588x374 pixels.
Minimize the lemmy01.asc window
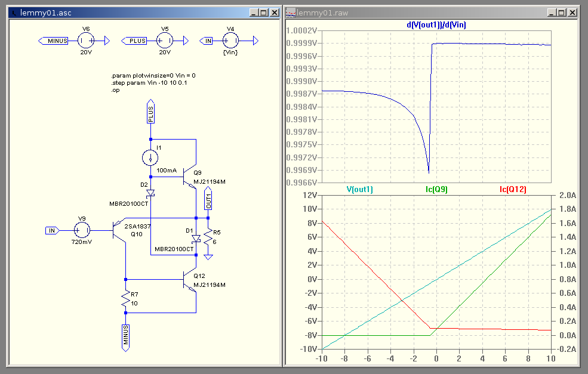tap(254, 13)
